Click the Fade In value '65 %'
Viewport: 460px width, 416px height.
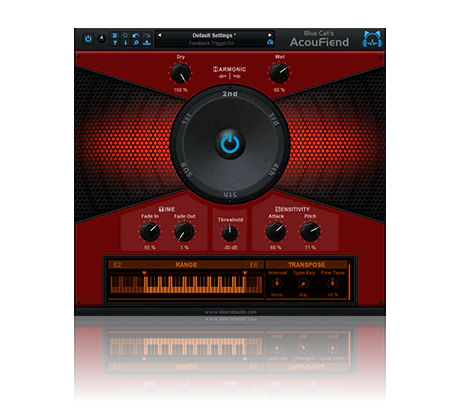150,248
